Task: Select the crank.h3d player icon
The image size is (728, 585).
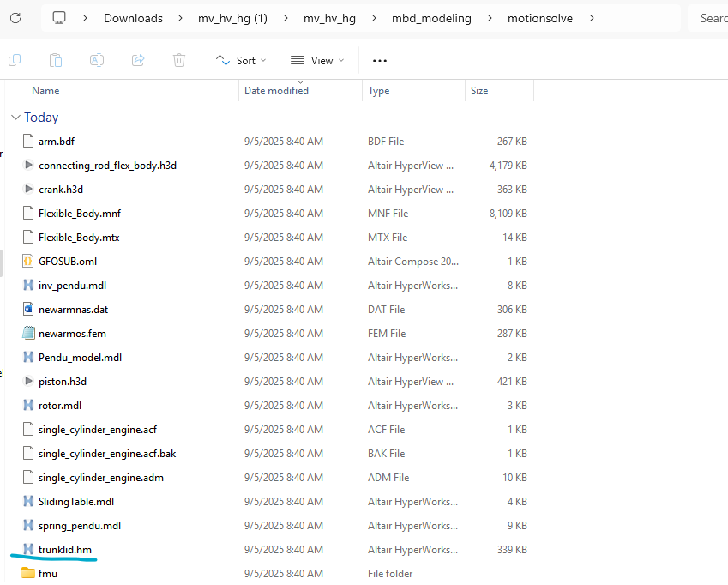Action: pos(28,189)
